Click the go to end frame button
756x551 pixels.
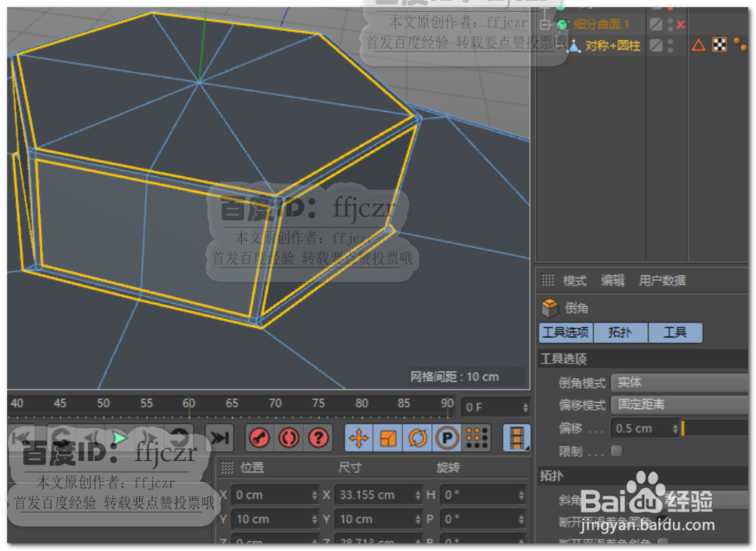[x=219, y=438]
